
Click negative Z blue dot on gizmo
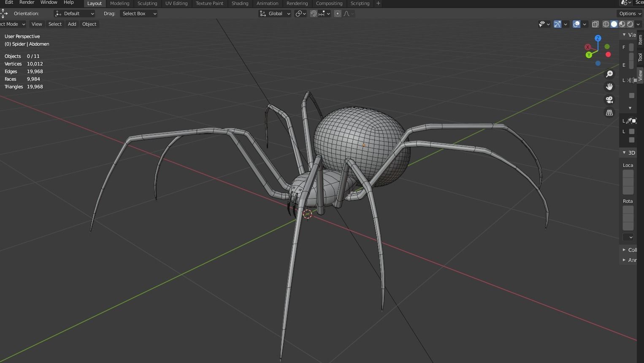[598, 63]
